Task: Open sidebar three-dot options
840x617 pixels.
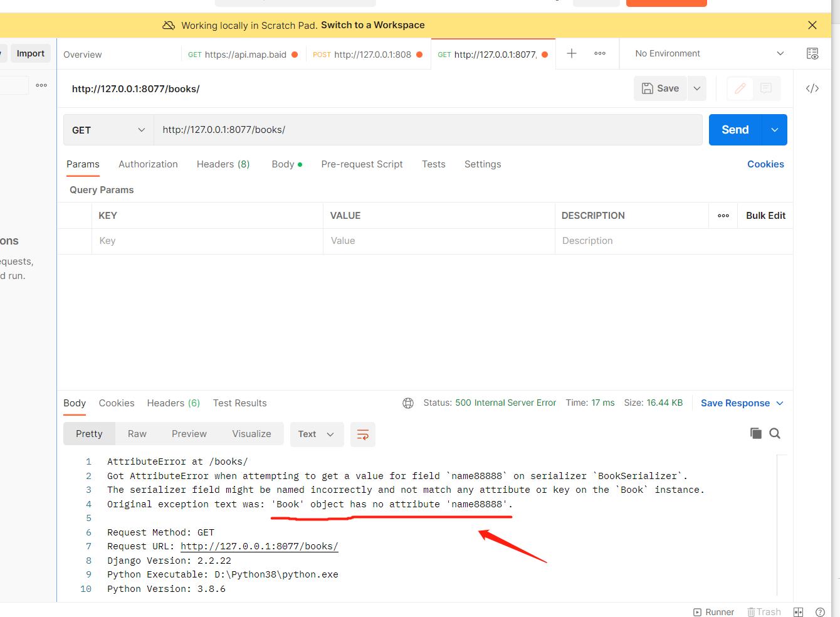Action: click(41, 85)
